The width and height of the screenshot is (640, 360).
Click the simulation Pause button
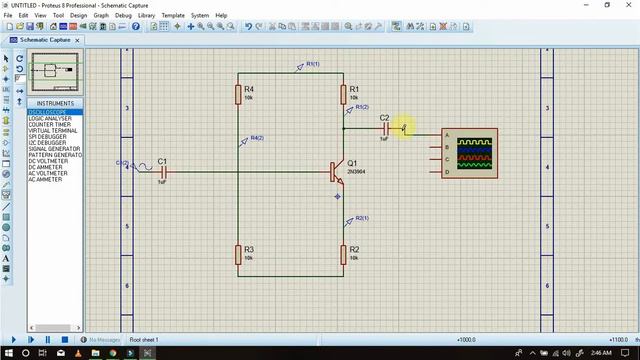click(x=48, y=340)
